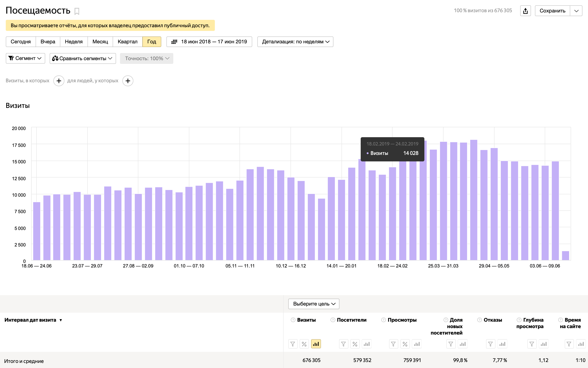Open the Выберите цель dropdown
This screenshot has width=588, height=368.
[313, 304]
